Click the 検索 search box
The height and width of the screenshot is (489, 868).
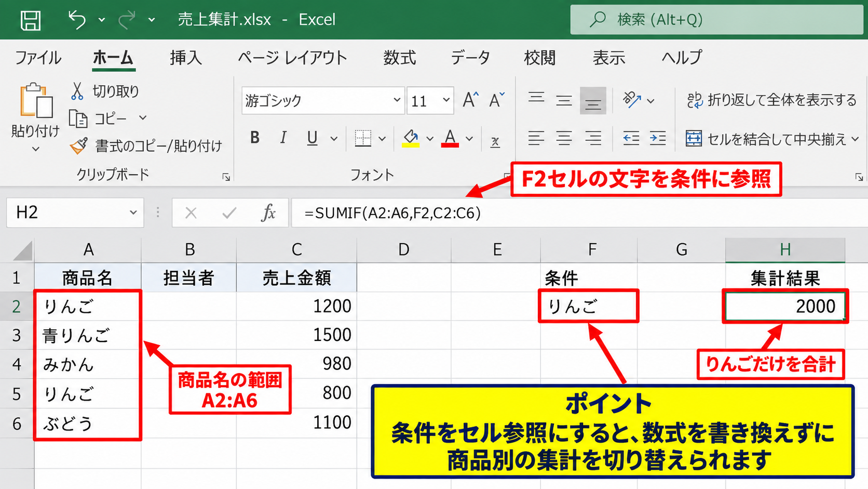[716, 20]
